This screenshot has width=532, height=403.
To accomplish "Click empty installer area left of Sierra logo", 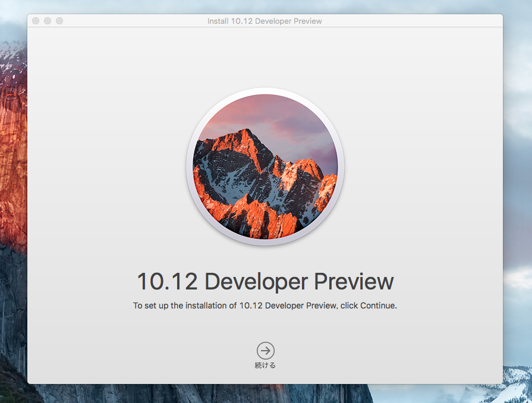I will [107, 166].
